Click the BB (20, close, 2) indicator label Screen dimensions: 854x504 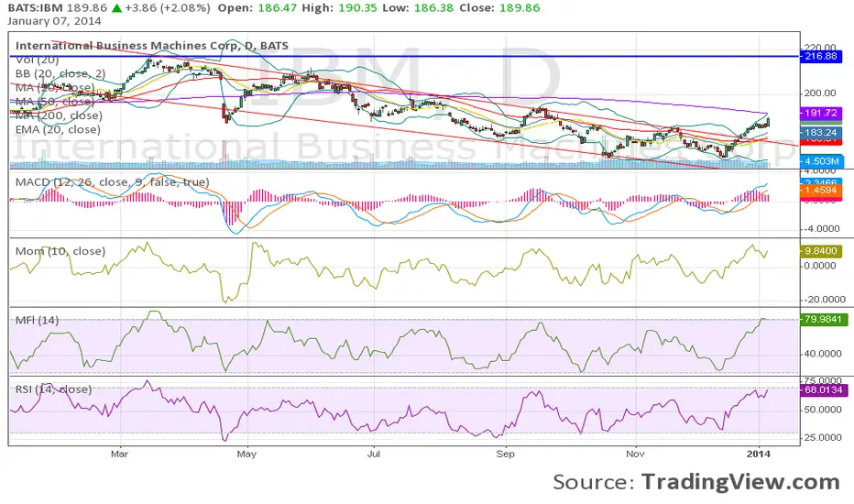[x=60, y=73]
